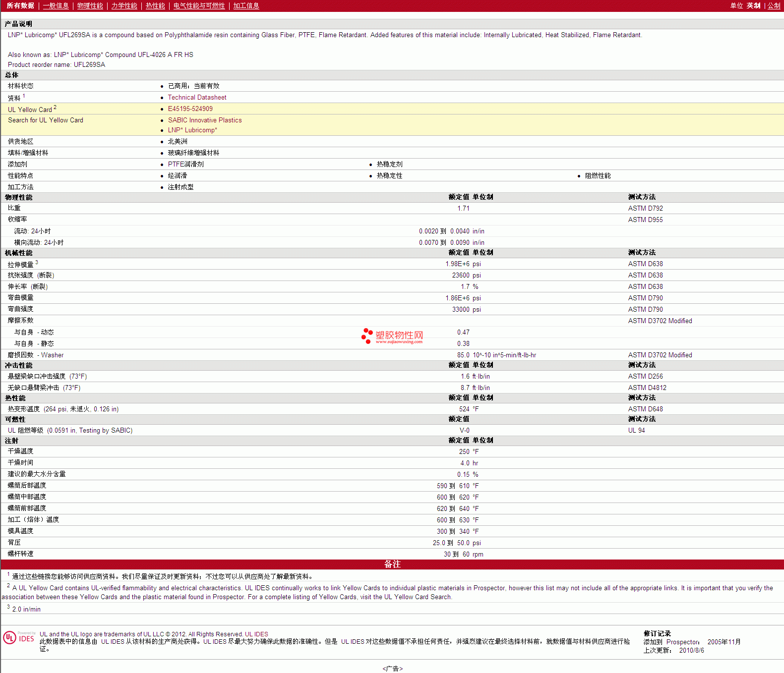This screenshot has width=784, height=673.
Task: Switch units to 英制
Action: pyautogui.click(x=754, y=5)
